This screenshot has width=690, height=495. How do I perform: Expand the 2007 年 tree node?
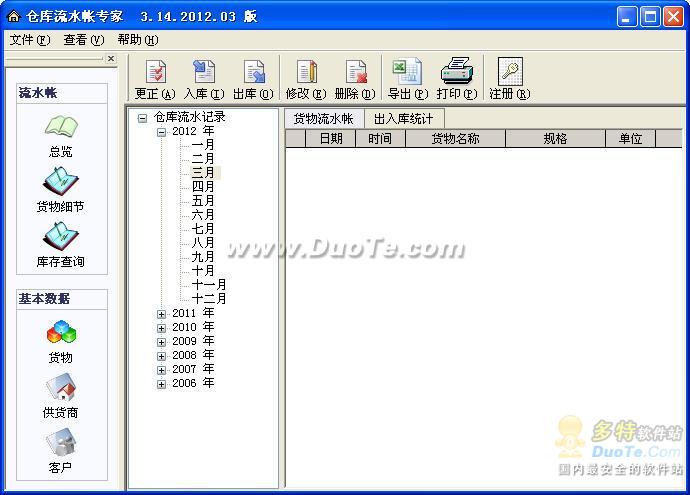tap(161, 370)
